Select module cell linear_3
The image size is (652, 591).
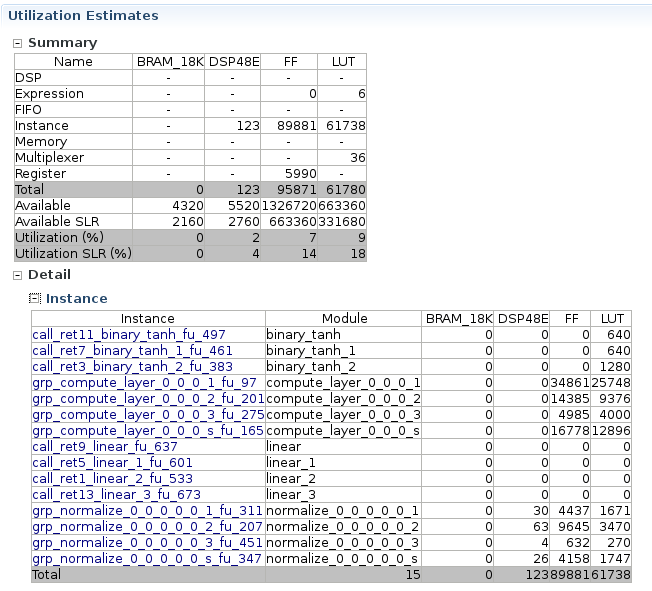[x=291, y=495]
